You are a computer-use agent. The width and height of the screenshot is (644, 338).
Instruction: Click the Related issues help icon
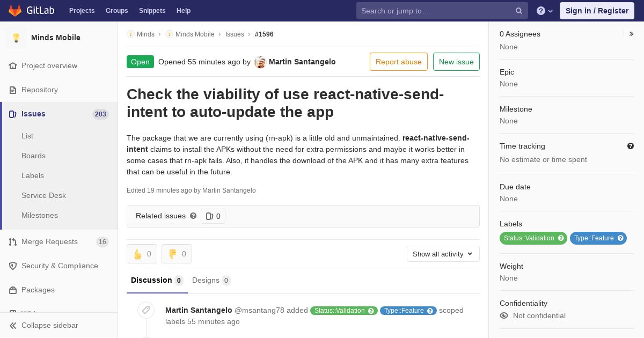point(193,216)
